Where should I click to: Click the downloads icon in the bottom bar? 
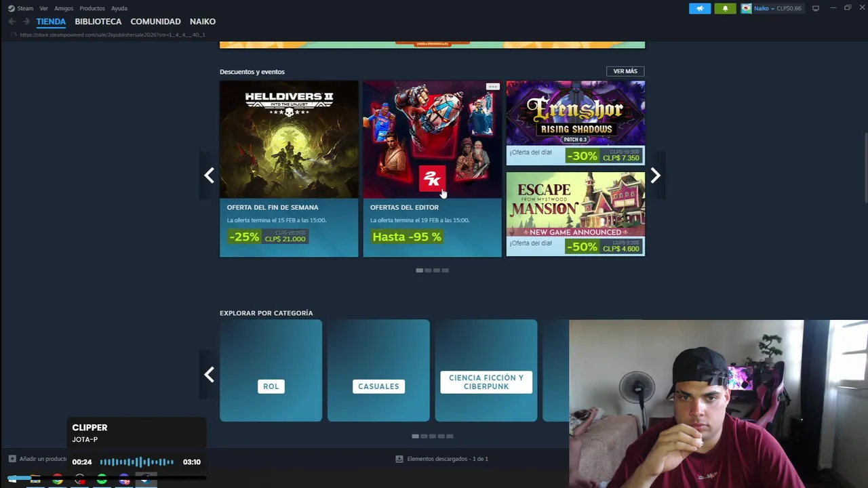pyautogui.click(x=399, y=459)
